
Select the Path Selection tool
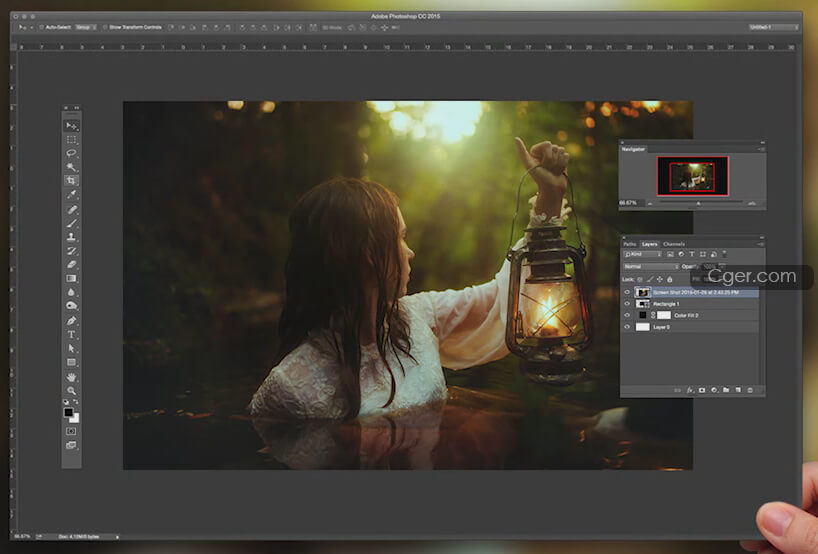[71, 348]
